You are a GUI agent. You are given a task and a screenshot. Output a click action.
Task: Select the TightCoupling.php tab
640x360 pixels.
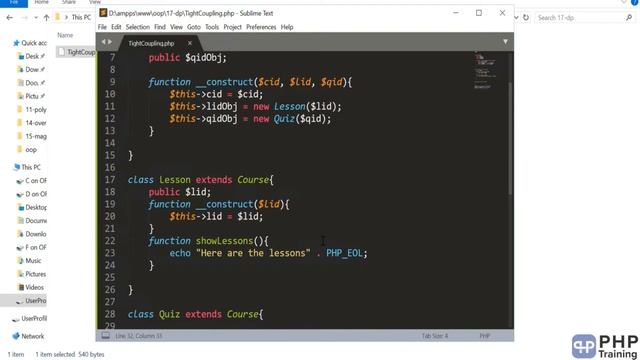tap(151, 43)
